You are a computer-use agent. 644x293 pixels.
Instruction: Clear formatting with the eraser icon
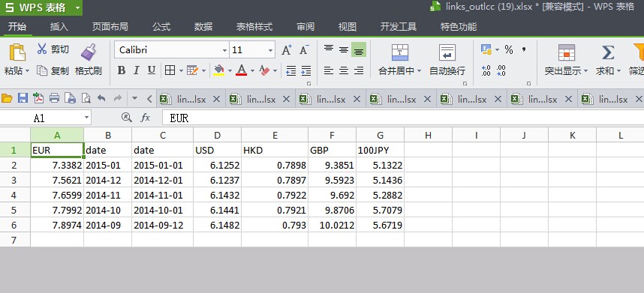coord(264,70)
